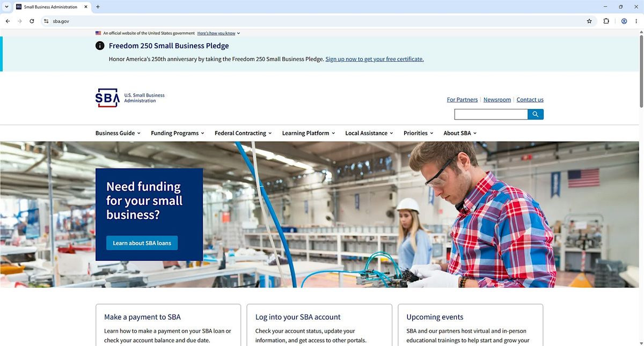The width and height of the screenshot is (644, 346).
Task: Expand the Federal Contracting menu
Action: point(243,133)
